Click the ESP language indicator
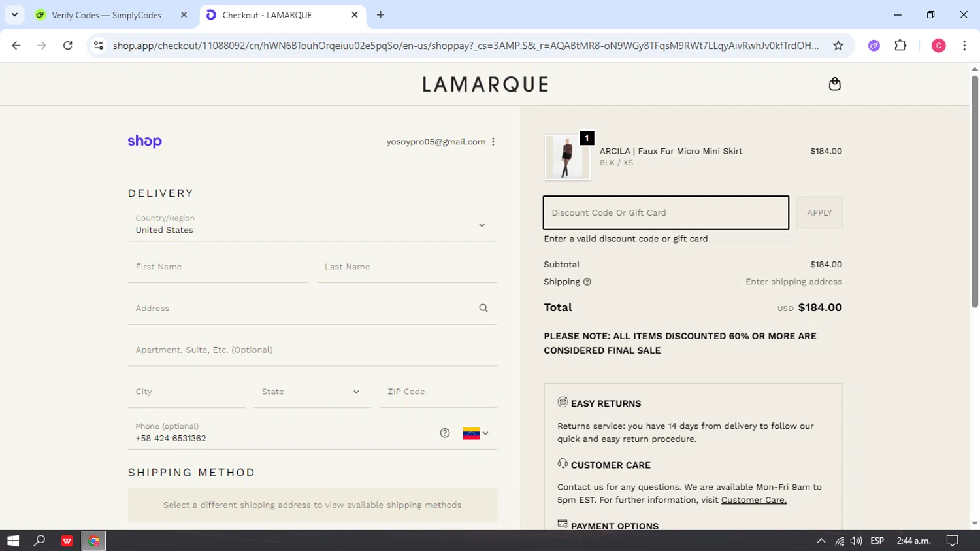The height and width of the screenshot is (551, 980). [x=877, y=541]
